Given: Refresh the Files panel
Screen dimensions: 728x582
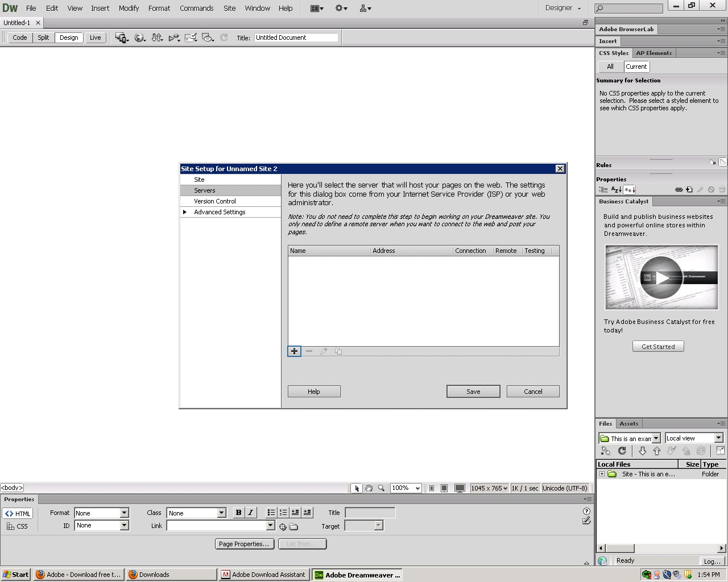Looking at the screenshot, I should coord(622,451).
